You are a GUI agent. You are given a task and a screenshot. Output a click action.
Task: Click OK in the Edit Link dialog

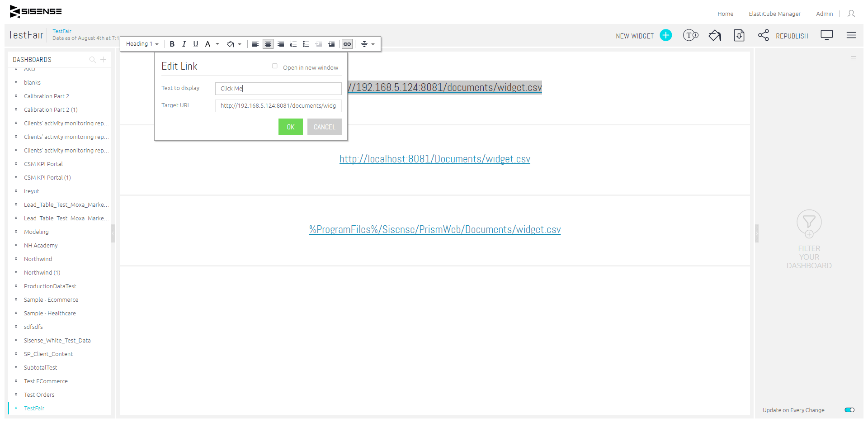point(291,127)
